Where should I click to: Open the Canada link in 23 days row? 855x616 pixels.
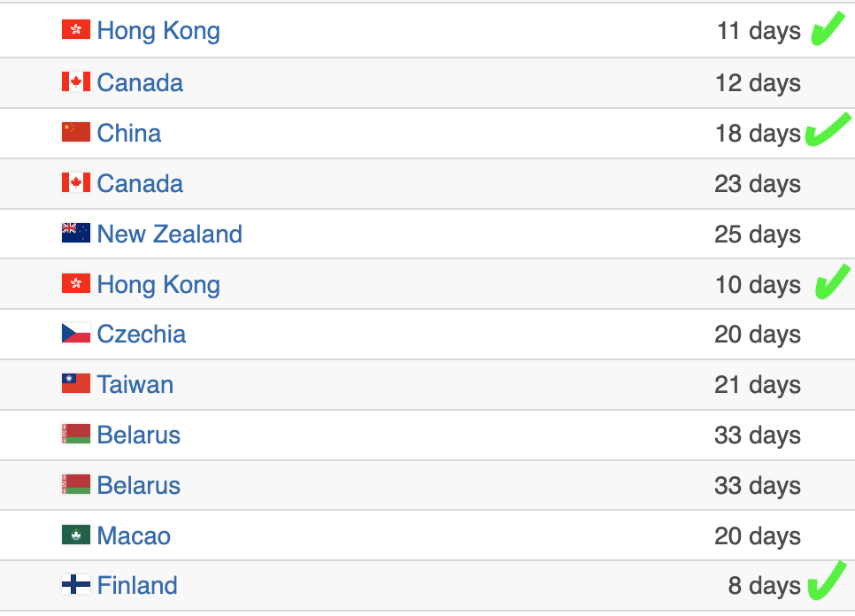point(140,184)
